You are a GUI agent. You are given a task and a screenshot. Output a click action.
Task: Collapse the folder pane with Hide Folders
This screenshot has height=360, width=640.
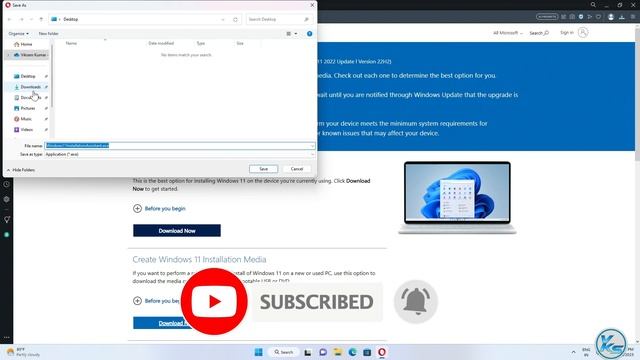point(20,170)
